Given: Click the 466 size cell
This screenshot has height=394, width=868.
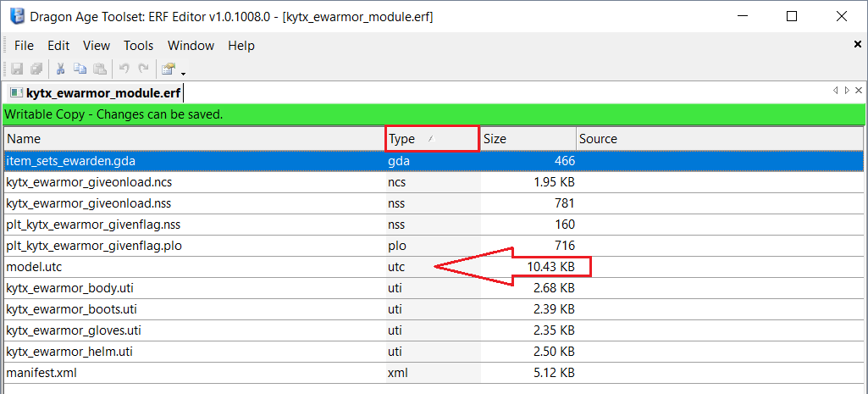Looking at the screenshot, I should [x=528, y=161].
